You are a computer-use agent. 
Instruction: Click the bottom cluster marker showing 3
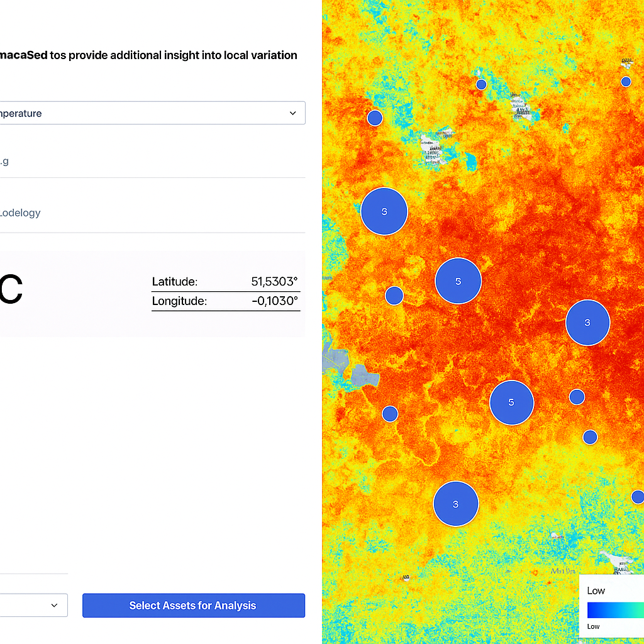pos(455,503)
